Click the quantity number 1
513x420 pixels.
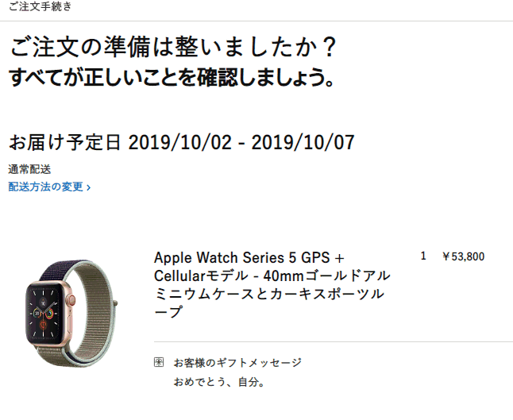pyautogui.click(x=423, y=256)
